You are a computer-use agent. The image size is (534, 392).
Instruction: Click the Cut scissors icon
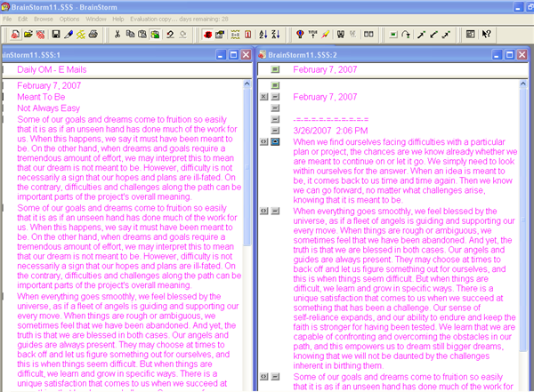click(x=117, y=35)
